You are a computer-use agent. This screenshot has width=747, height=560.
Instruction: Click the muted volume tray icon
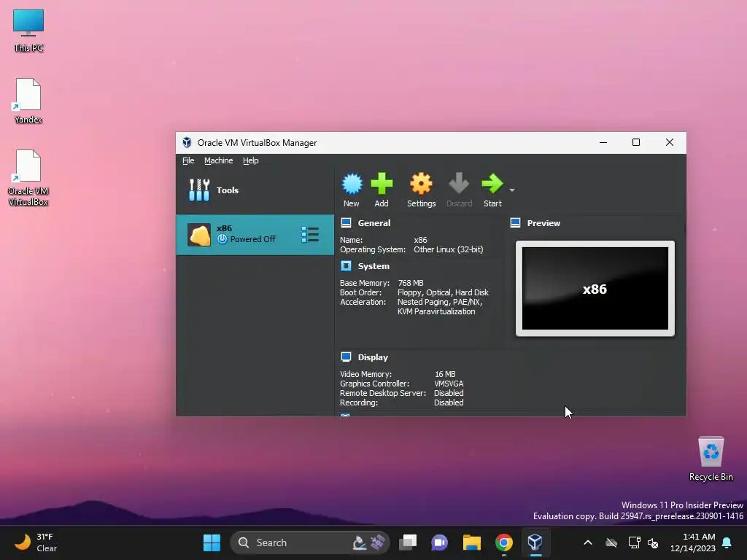[x=653, y=542]
